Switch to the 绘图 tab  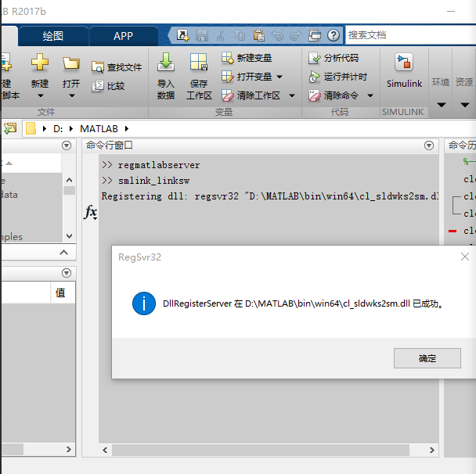click(x=52, y=36)
